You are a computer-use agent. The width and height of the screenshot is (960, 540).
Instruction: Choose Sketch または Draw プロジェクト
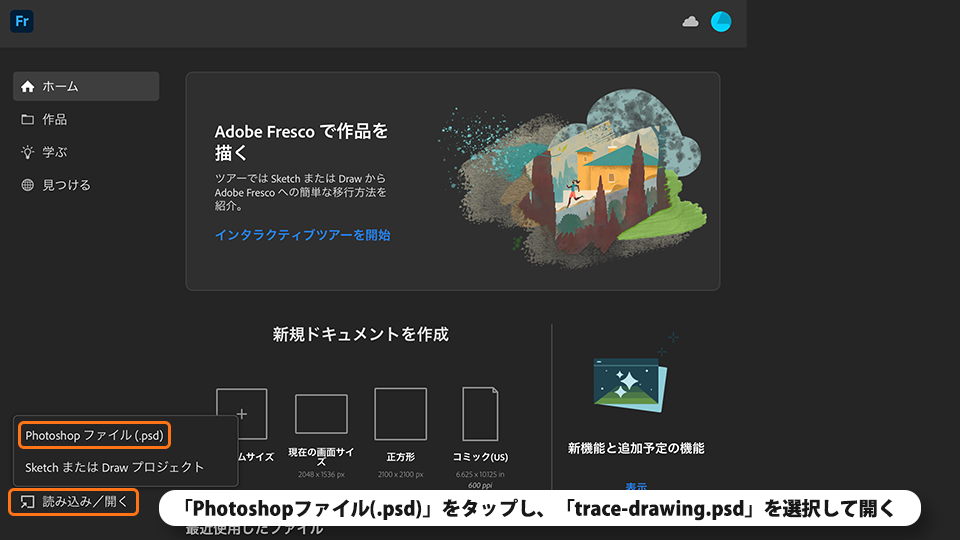click(x=114, y=467)
